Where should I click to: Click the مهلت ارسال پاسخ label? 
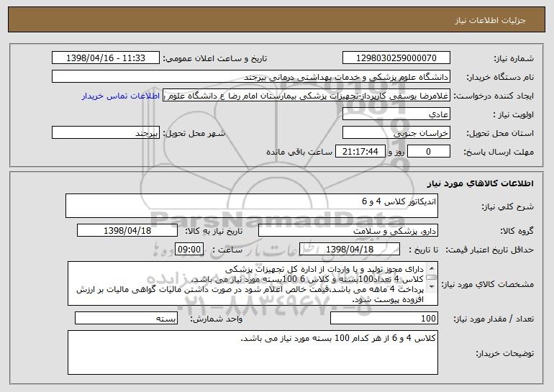(x=499, y=152)
